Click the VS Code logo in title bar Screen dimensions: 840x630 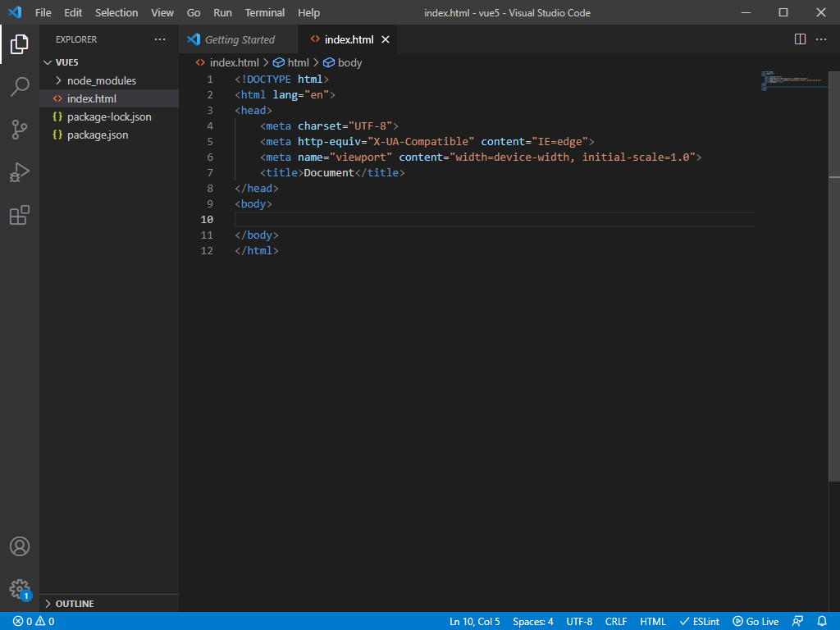[15, 12]
